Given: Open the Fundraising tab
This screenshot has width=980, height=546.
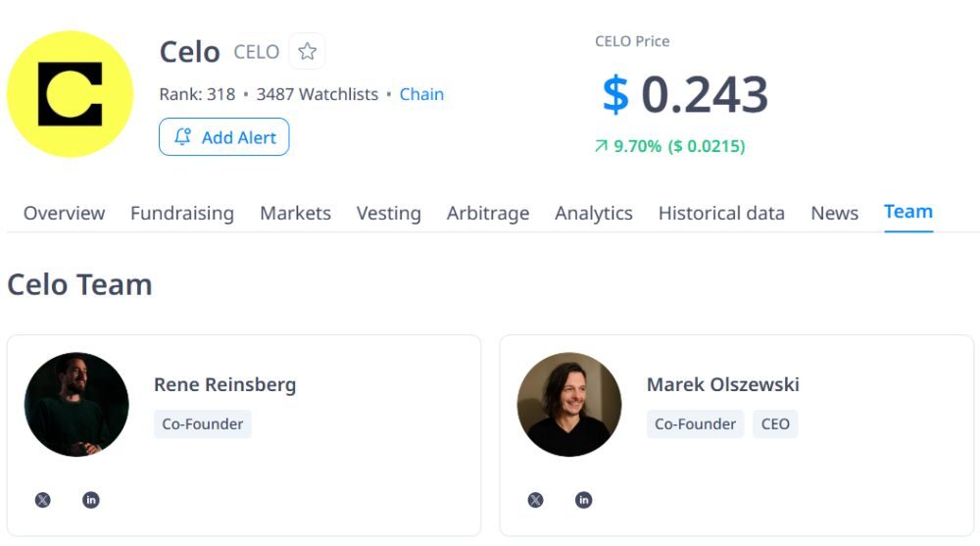Looking at the screenshot, I should point(182,213).
